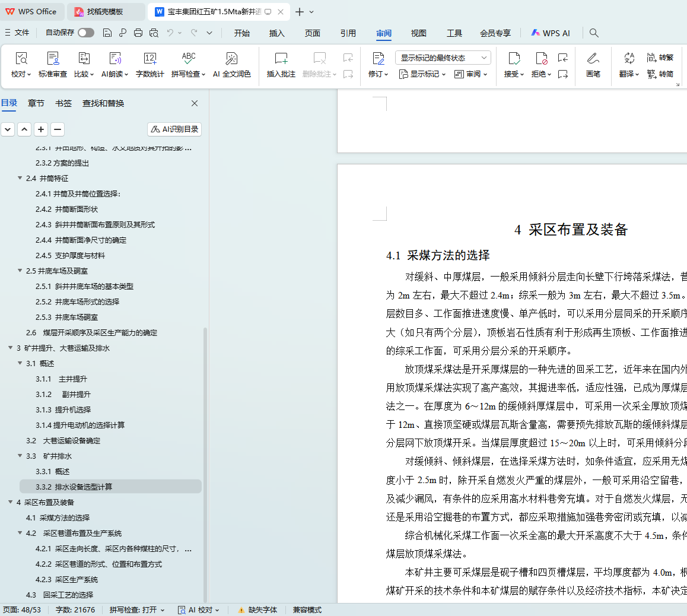This screenshot has width=687, height=616.
Task: Switch to the 视图 ribbon tab
Action: [419, 33]
